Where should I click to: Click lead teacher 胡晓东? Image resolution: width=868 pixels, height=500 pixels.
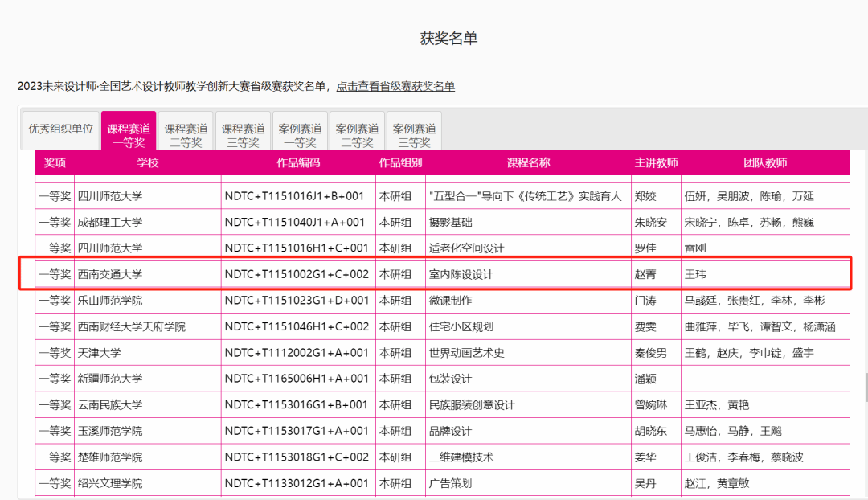[651, 431]
